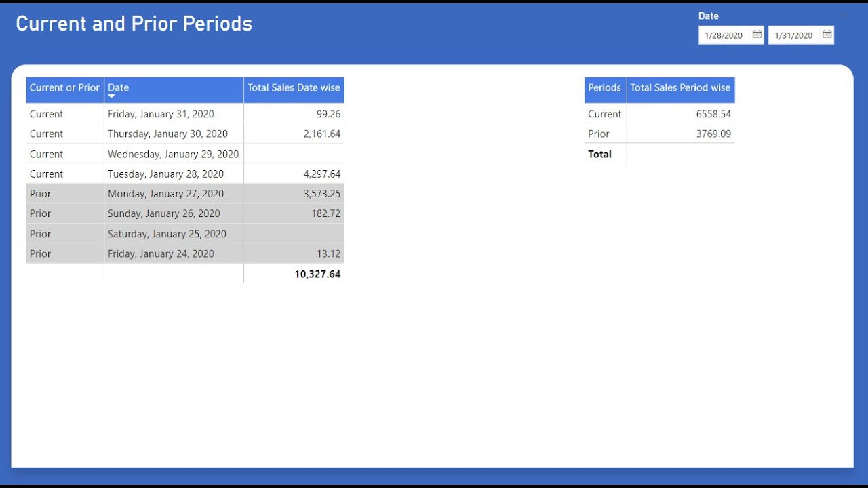Click the Total row label in Periods table
The image size is (868, 488).
599,154
